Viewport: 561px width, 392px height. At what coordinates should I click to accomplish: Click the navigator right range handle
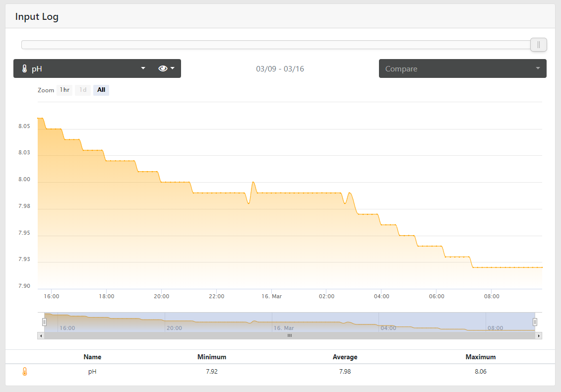pyautogui.click(x=535, y=322)
